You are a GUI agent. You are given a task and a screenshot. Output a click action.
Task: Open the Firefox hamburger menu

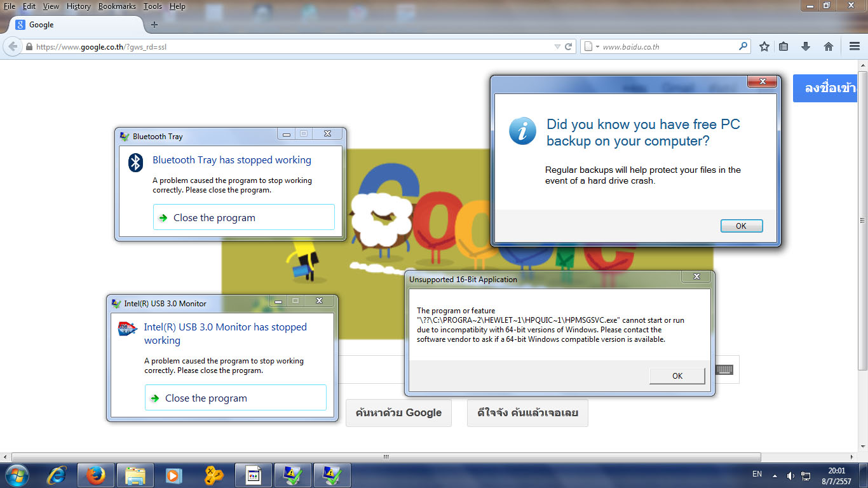[x=855, y=46]
